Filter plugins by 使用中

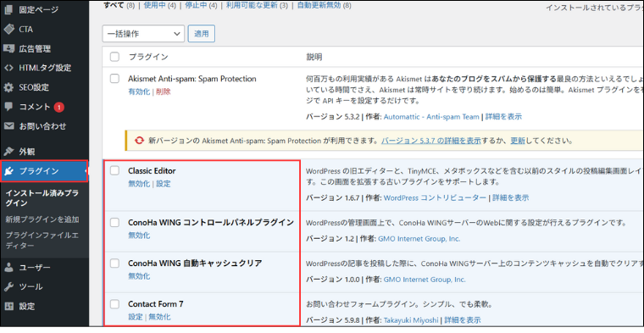tap(154, 5)
